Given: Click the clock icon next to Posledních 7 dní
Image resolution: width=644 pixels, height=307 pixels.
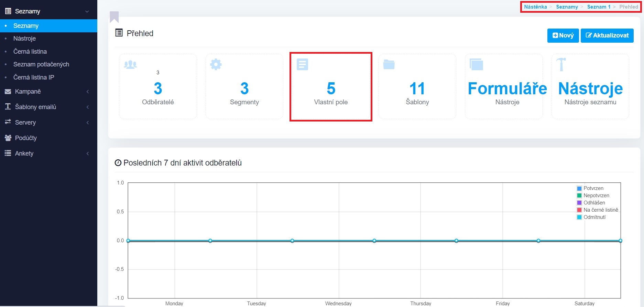Looking at the screenshot, I should (x=118, y=163).
